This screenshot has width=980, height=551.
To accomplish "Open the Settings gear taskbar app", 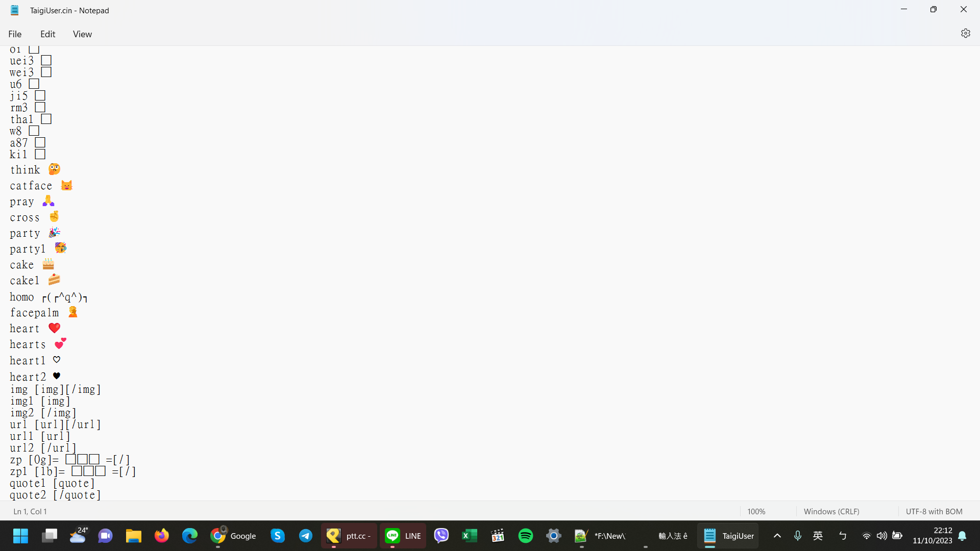I will coord(554,536).
